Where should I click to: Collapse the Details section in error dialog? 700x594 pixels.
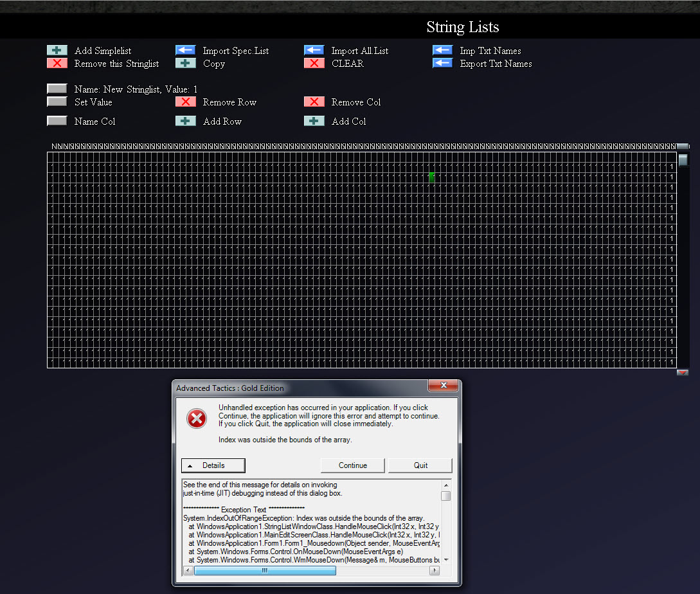tap(213, 465)
